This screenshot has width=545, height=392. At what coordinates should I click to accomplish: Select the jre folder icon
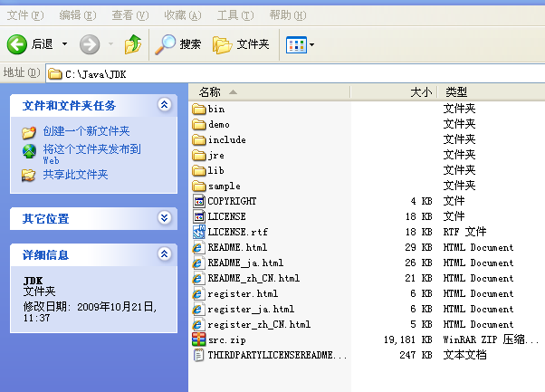click(199, 155)
